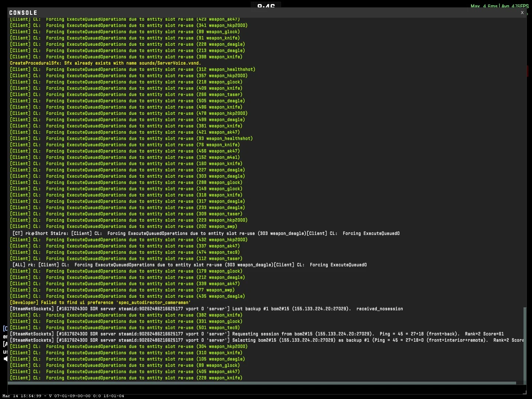Click the [ALL] rk chat message line
532x399 pixels.
point(188,265)
